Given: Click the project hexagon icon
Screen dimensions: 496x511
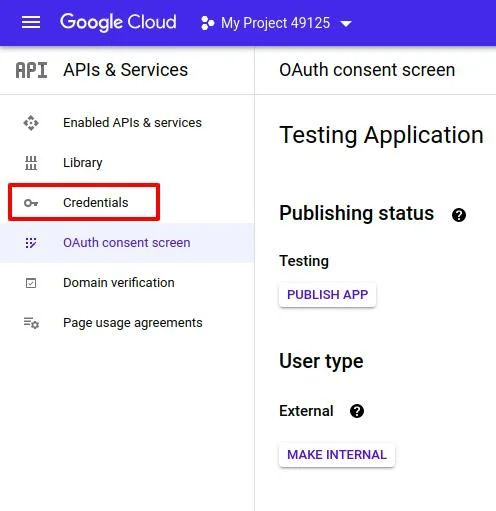Looking at the screenshot, I should pos(207,23).
